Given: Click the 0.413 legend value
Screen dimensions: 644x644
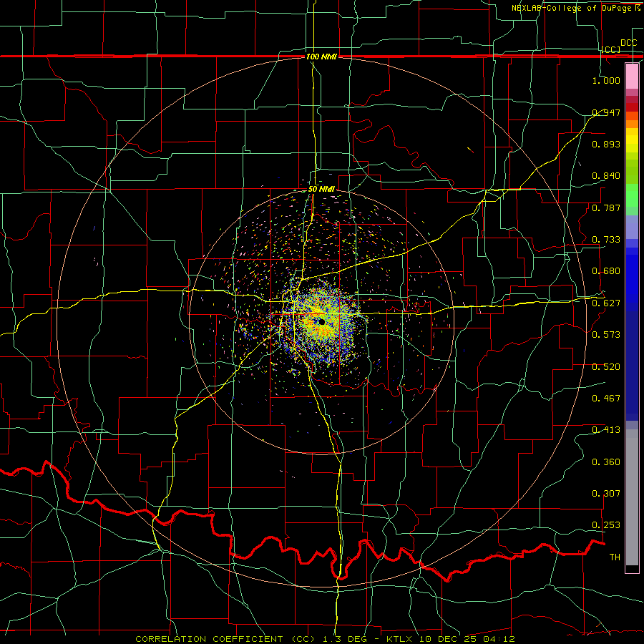Looking at the screenshot, I should 606,430.
